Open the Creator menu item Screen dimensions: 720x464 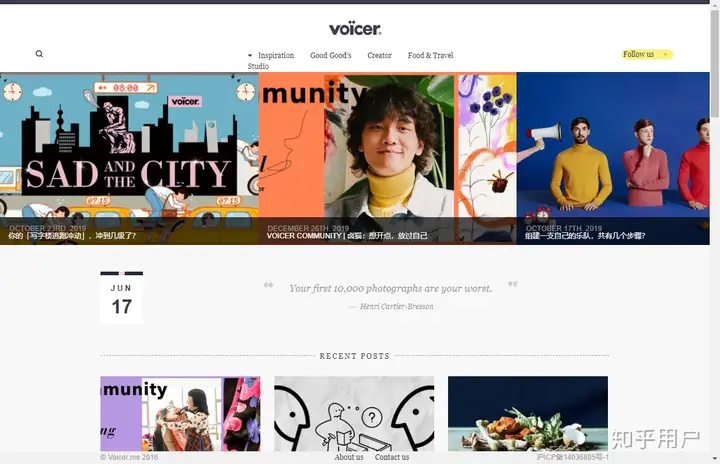(379, 55)
